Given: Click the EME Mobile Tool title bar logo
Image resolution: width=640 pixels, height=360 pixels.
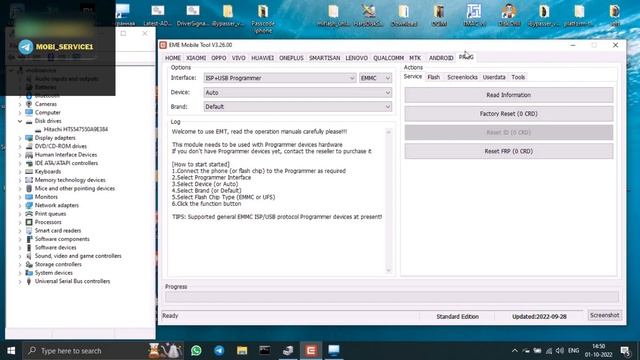Looking at the screenshot, I should click(x=163, y=45).
